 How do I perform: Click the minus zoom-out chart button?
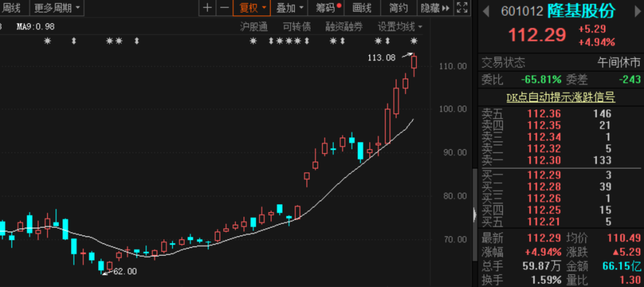click(224, 8)
